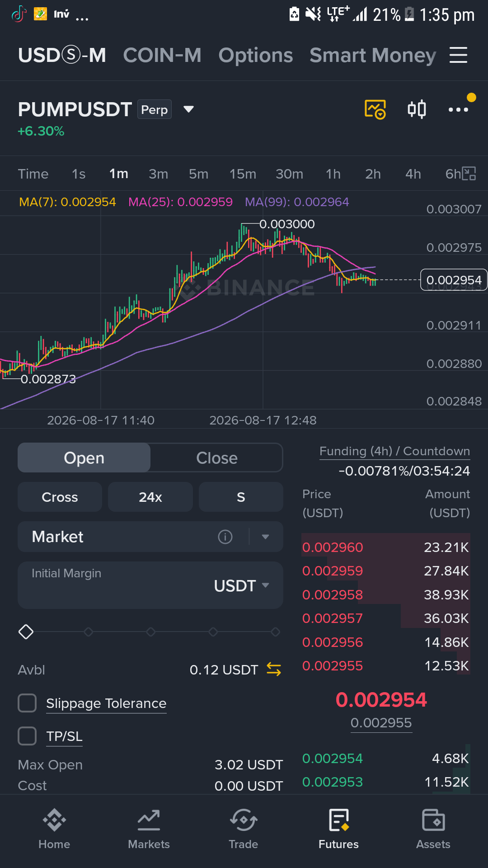Select 3m chart interval

tap(159, 174)
